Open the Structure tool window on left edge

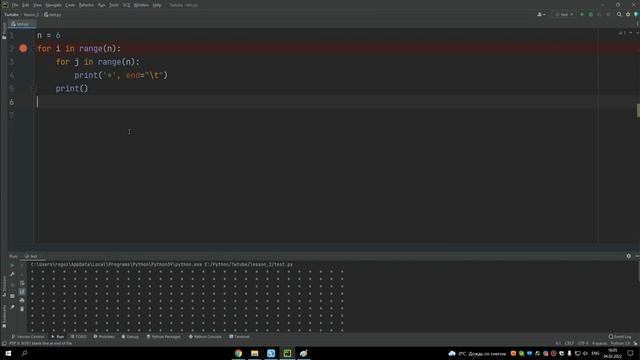[x=4, y=286]
